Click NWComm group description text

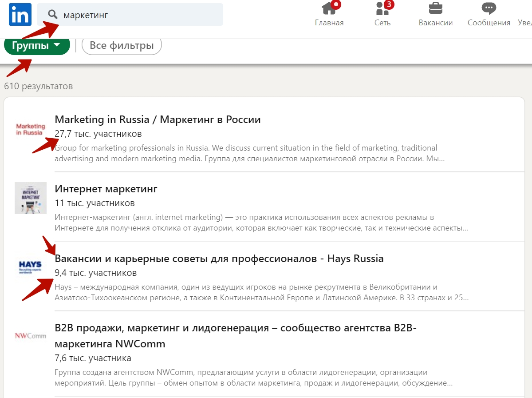[254, 378]
